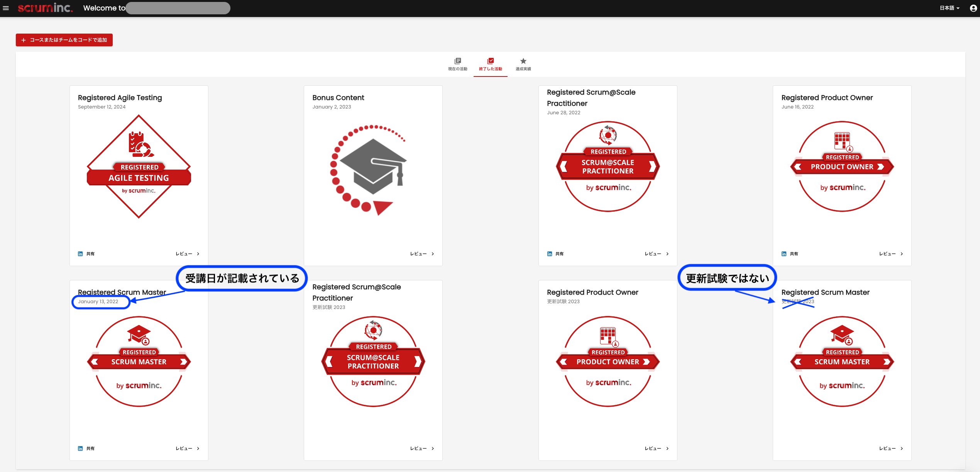Open the 日本語 language dropdown
The image size is (980, 472).
pyautogui.click(x=950, y=8)
